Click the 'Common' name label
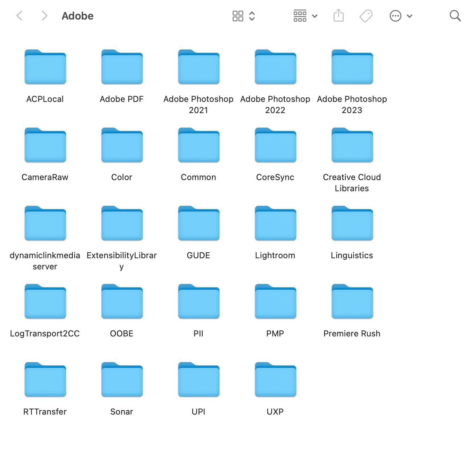The height and width of the screenshot is (476, 471). coord(199,177)
